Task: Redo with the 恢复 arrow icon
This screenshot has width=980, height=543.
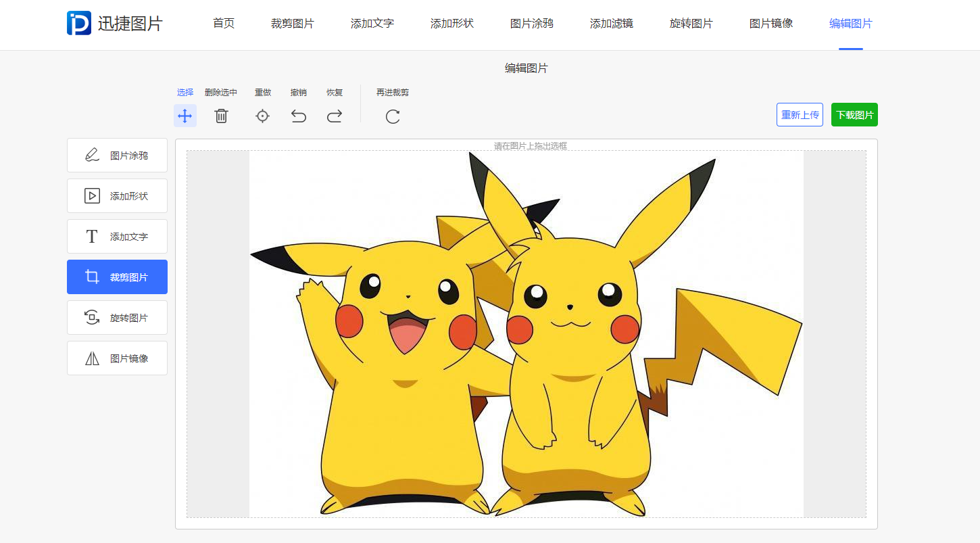Action: click(335, 116)
